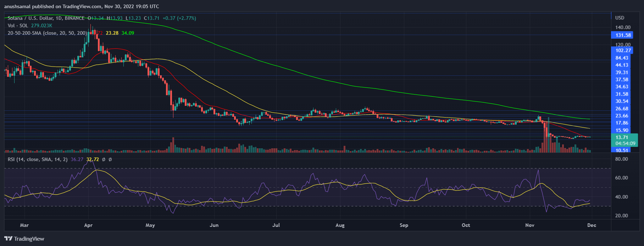Click the 102.27 price level label
Screen dimensions: 644x246
(623, 50)
